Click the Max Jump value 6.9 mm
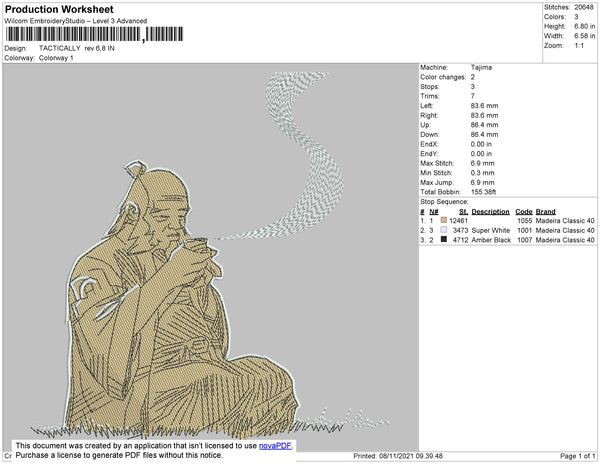The height and width of the screenshot is (464, 600). 482,182
